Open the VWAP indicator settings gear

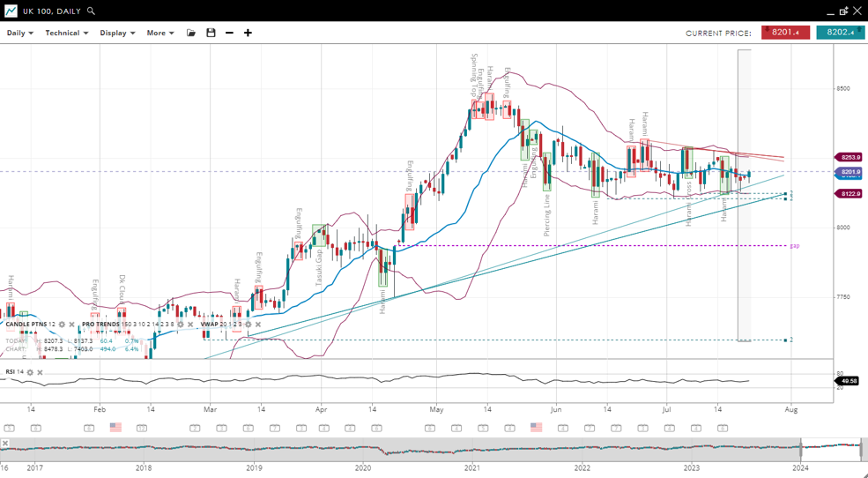coord(248,325)
